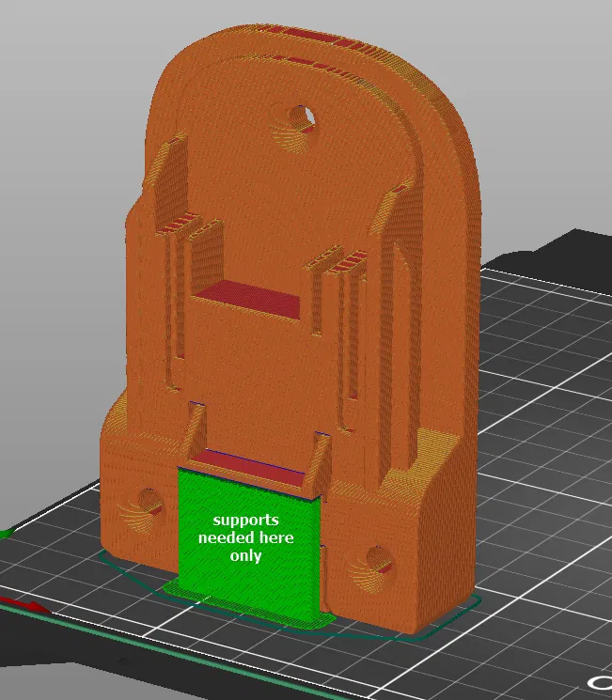This screenshot has height=700, width=612.
Task: Click the lower-left screw hole on the model
Action: coord(150,504)
